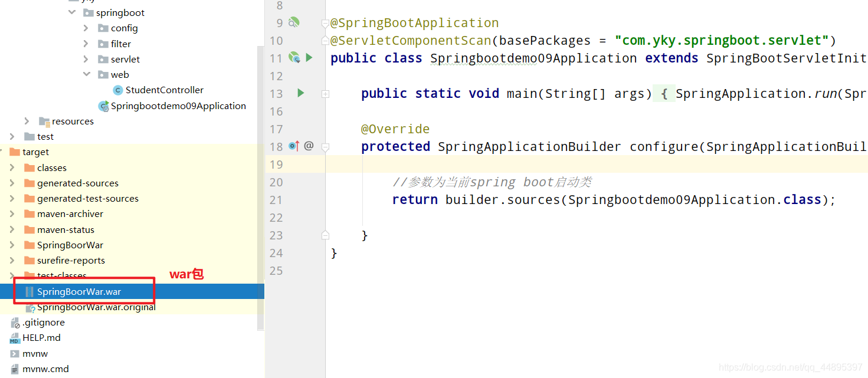Expand the SpringBoorWar folder
The height and width of the screenshot is (378, 868).
point(12,245)
